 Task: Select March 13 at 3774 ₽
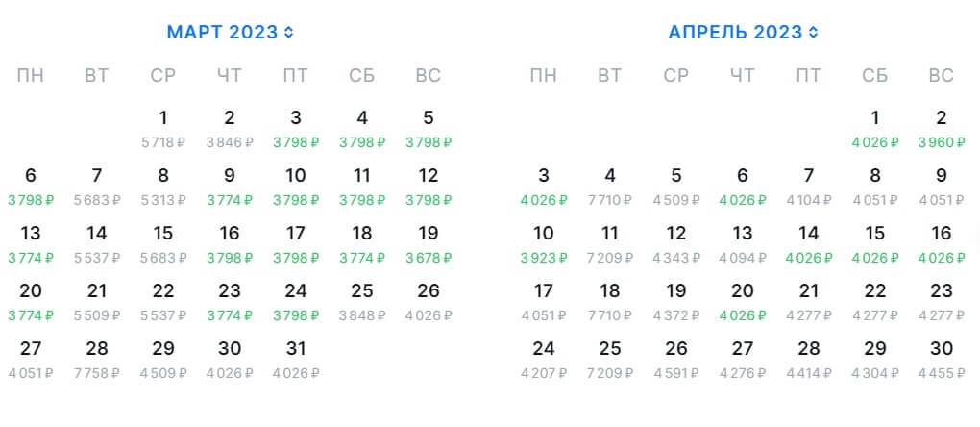click(x=31, y=243)
